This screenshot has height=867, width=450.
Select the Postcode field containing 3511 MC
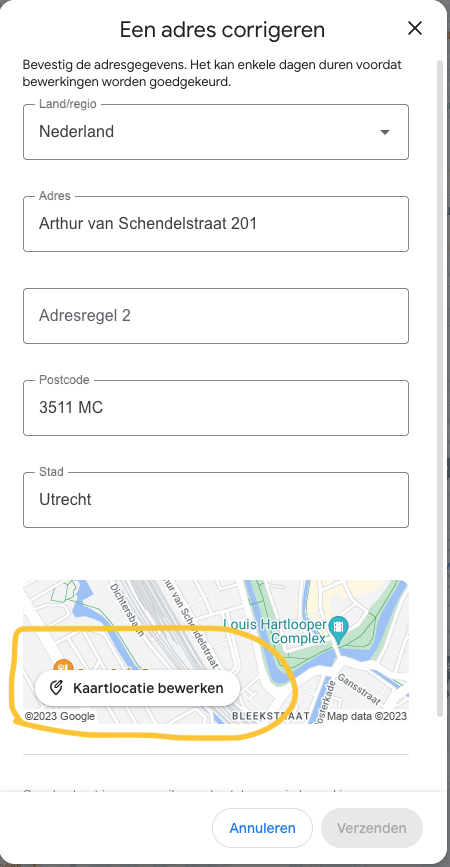coord(216,408)
